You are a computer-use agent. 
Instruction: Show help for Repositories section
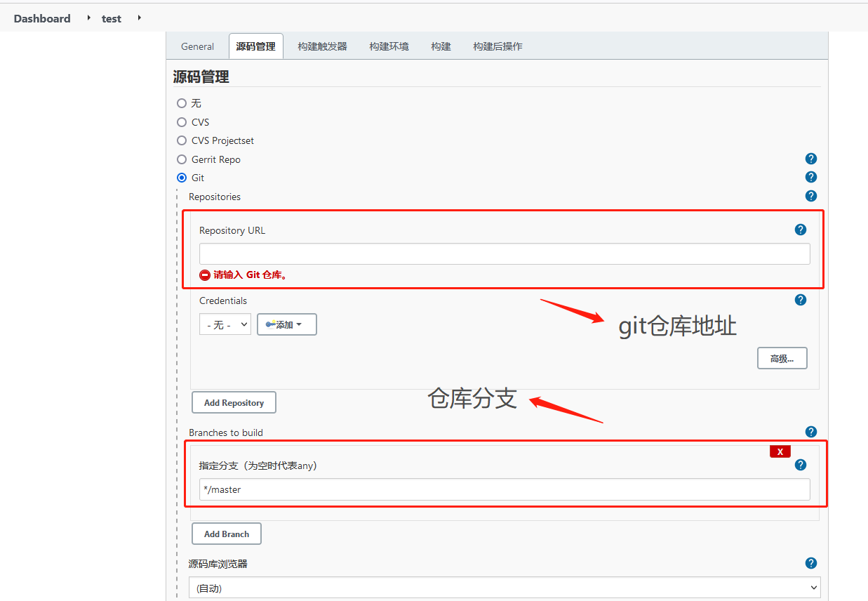click(x=811, y=196)
